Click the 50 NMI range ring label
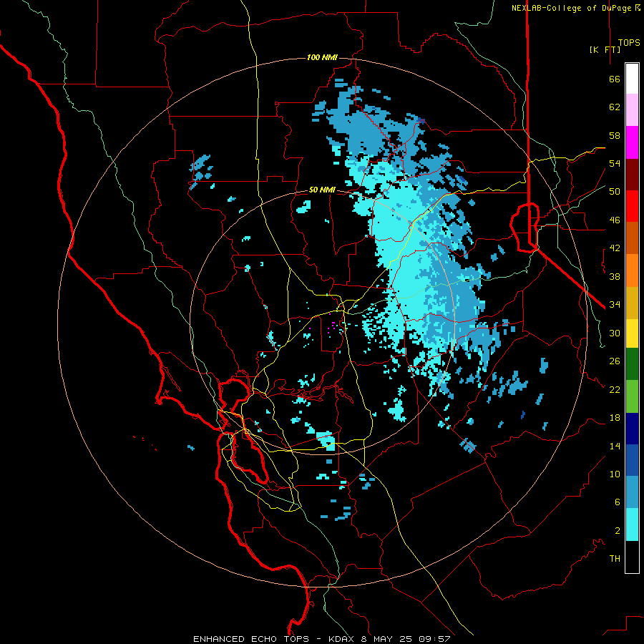 [322, 190]
